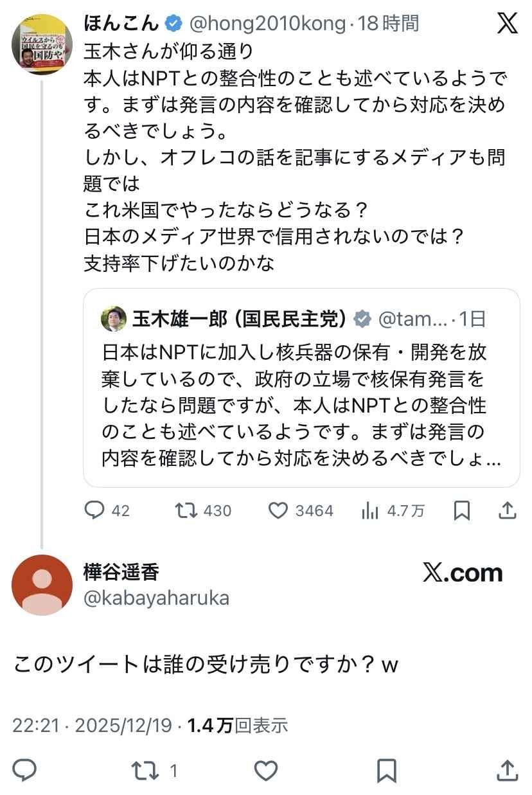
Task: Open the X logo on quoted post
Action: point(507,24)
